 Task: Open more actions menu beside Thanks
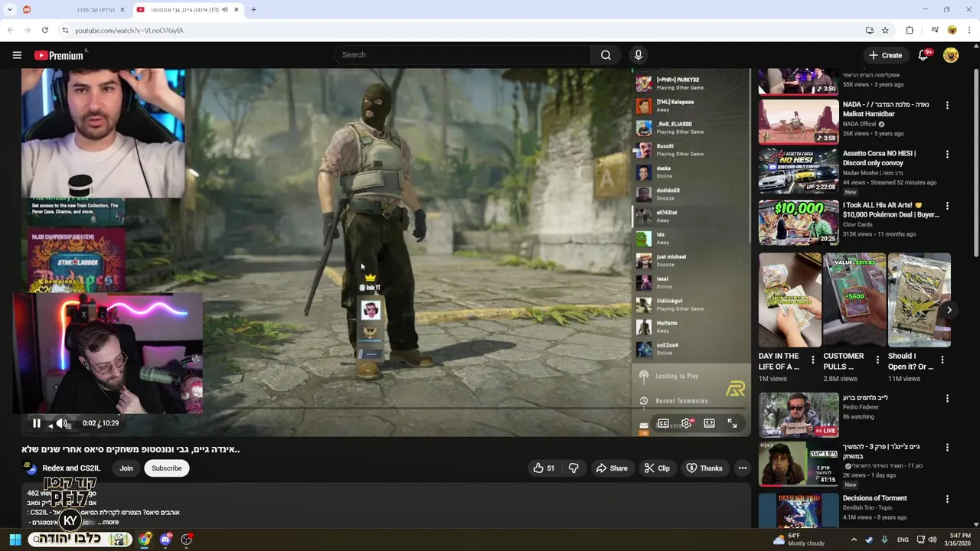742,468
